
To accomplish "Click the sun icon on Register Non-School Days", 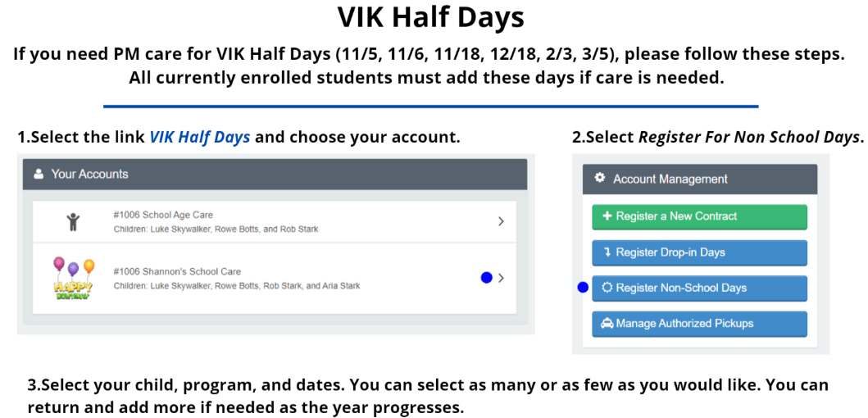I will click(607, 288).
